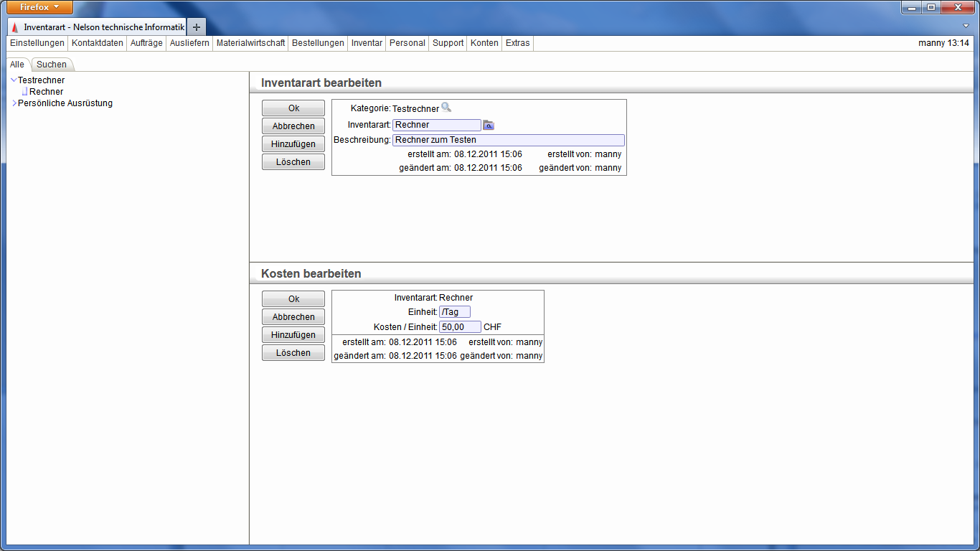Viewport: 980px width, 551px height.
Task: Open the Einstellungen menu
Action: [x=37, y=43]
